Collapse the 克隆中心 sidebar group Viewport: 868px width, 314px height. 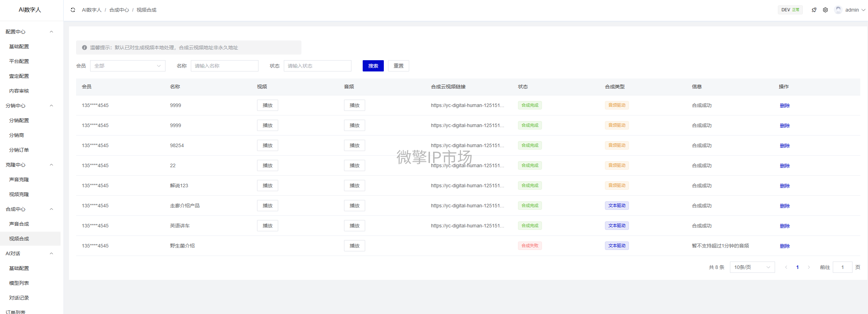click(x=51, y=165)
